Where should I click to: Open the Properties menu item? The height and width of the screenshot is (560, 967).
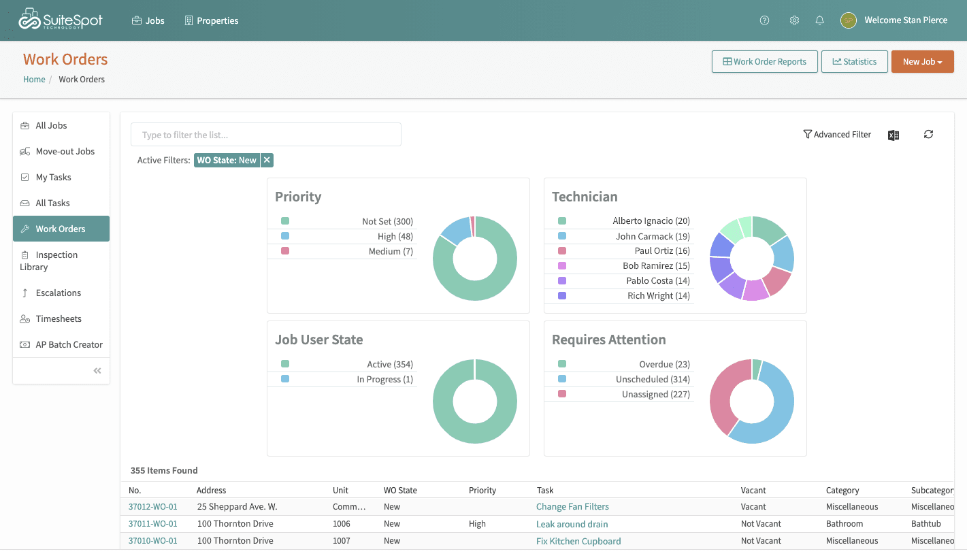pos(212,20)
